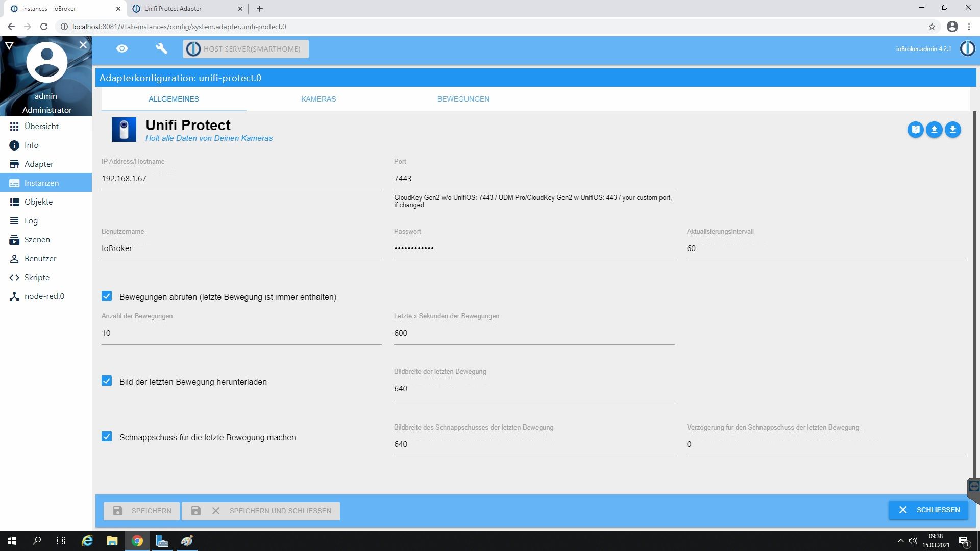980x551 pixels.
Task: Go back with the browser back arrow
Action: click(x=11, y=27)
